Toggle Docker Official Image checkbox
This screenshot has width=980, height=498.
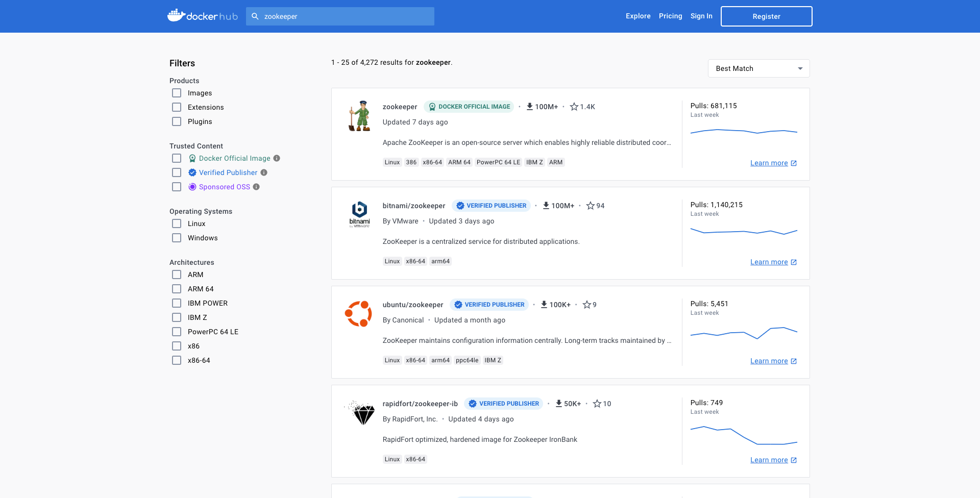pos(177,158)
